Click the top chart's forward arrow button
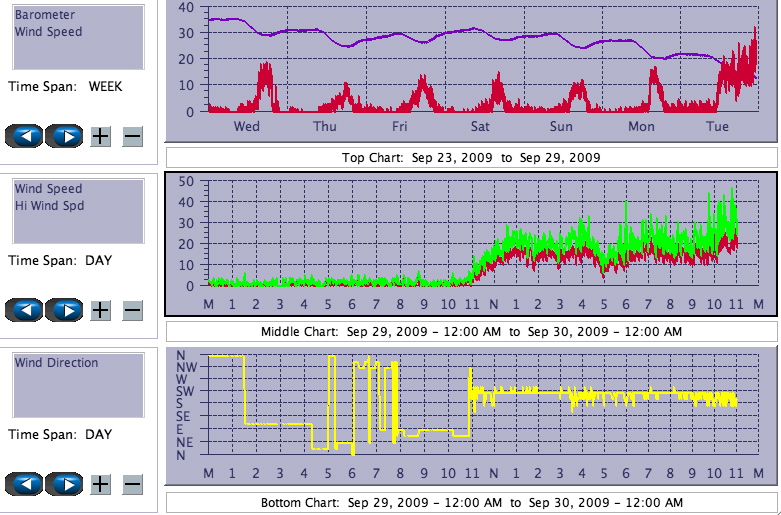Screen dimensions: 781x515 coord(64,136)
